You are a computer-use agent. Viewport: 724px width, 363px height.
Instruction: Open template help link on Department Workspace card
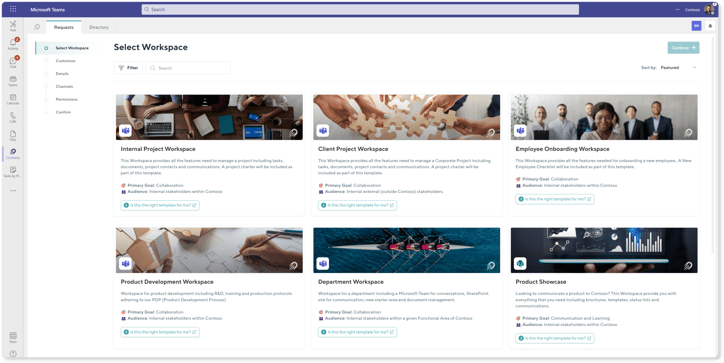point(357,332)
